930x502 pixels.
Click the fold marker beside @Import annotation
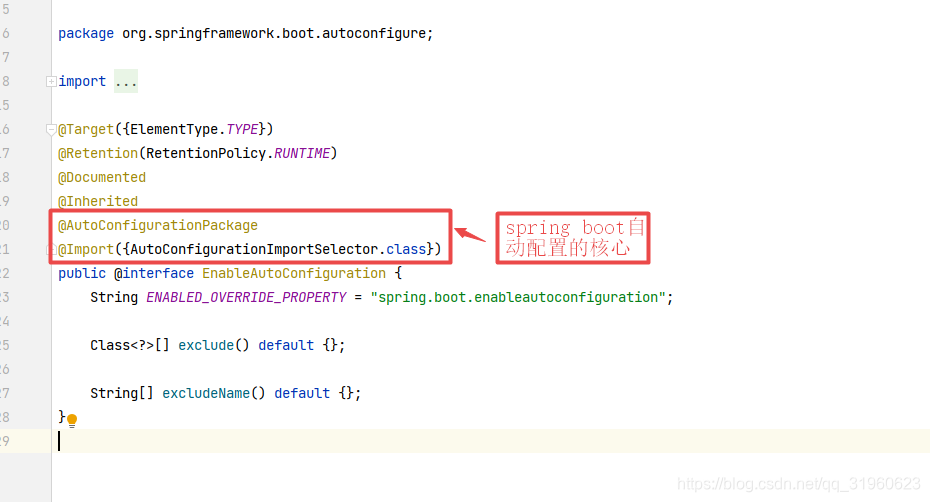[x=51, y=250]
